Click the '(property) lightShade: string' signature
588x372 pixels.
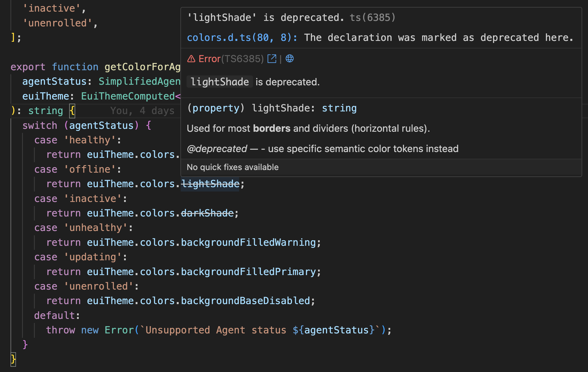(x=272, y=108)
